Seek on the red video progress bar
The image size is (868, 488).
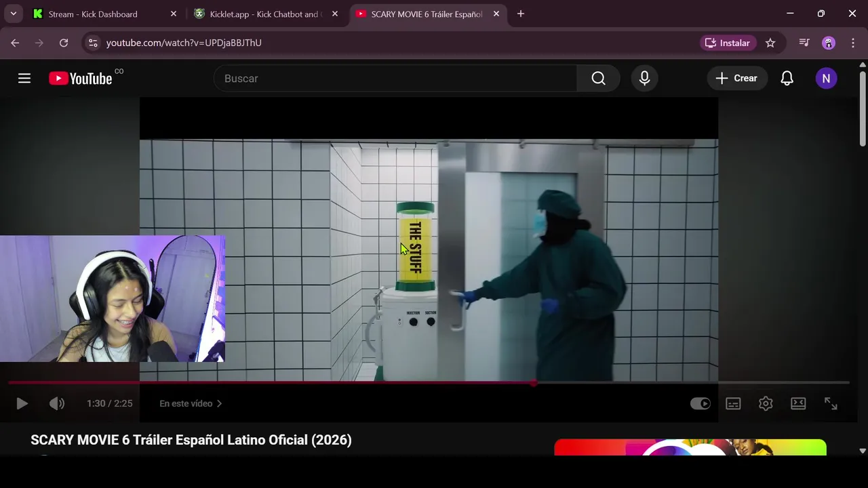[271, 383]
